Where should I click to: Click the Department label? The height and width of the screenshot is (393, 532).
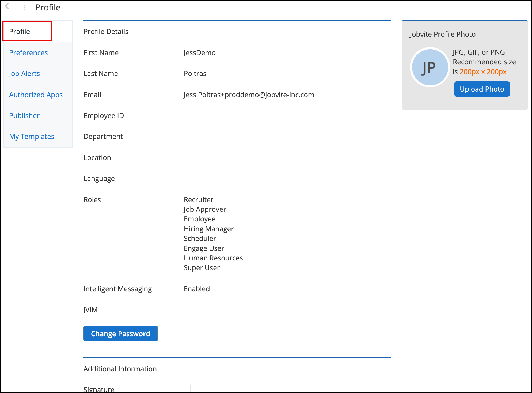tap(103, 136)
